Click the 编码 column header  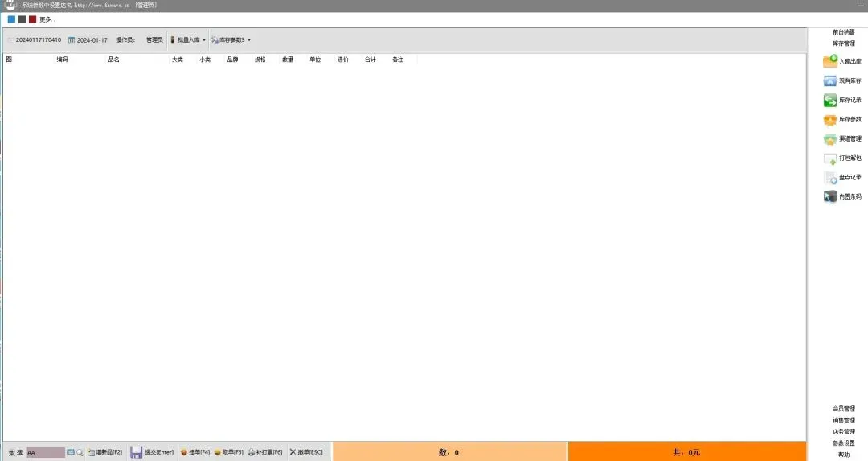(x=62, y=60)
